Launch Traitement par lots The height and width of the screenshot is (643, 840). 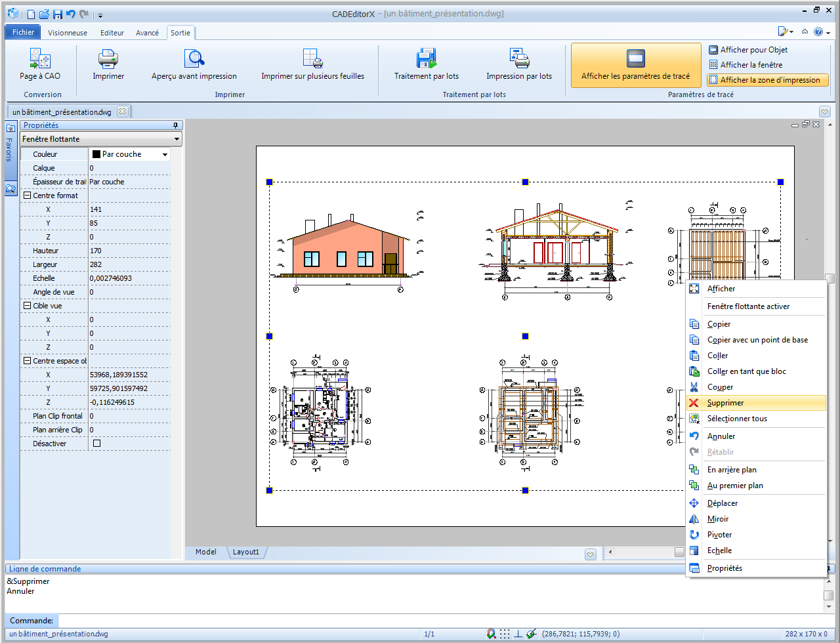pyautogui.click(x=427, y=60)
